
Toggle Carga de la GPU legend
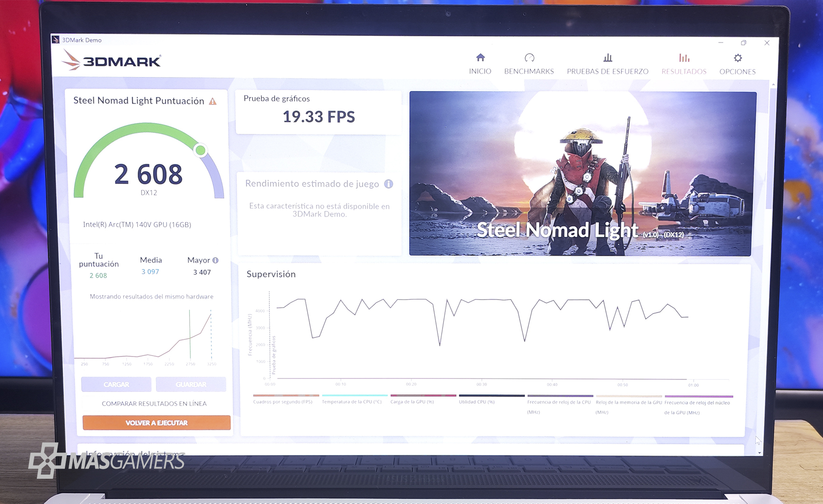pos(412,401)
